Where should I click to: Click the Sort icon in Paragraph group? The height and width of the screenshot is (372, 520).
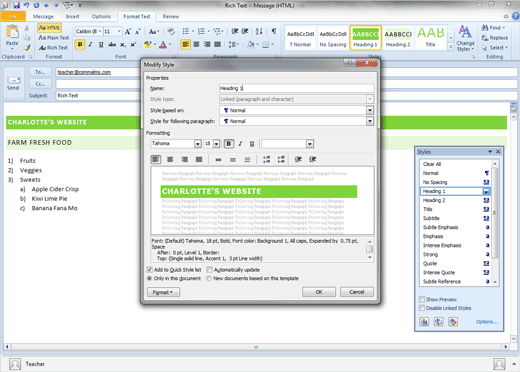(x=259, y=31)
